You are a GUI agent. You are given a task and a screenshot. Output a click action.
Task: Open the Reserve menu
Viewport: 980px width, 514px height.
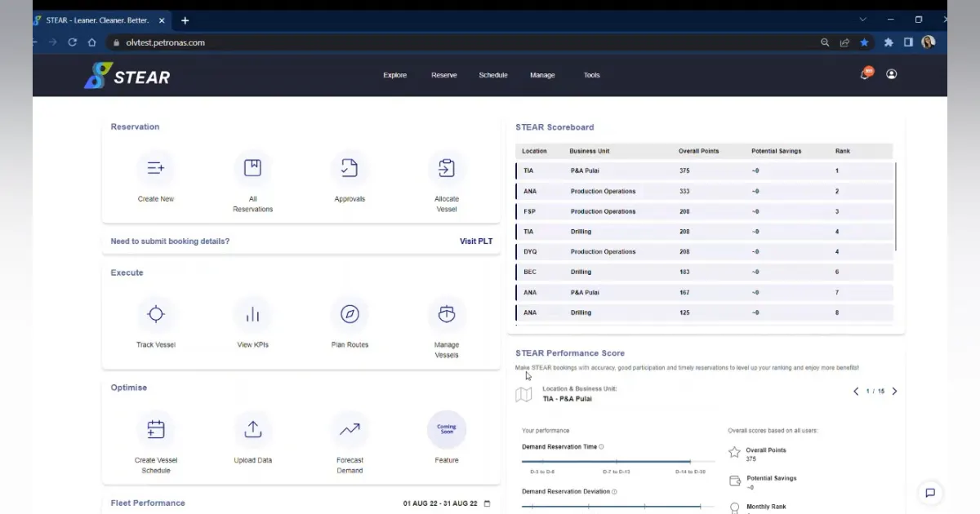coord(444,75)
